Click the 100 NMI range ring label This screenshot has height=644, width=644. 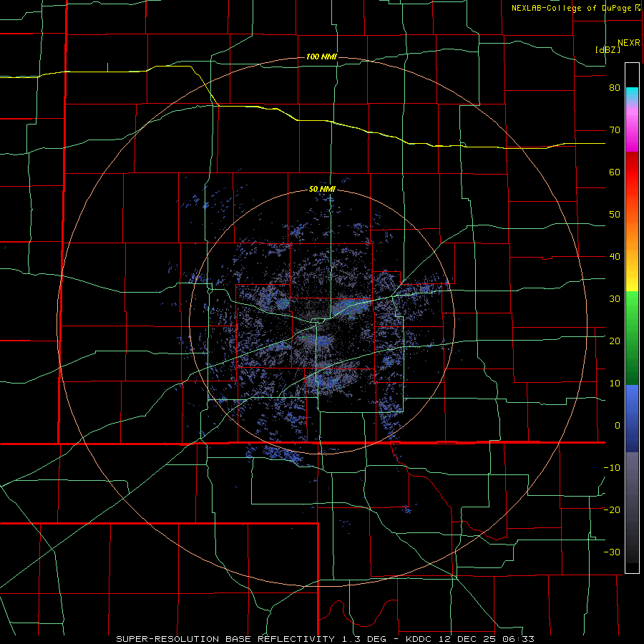coord(321,57)
